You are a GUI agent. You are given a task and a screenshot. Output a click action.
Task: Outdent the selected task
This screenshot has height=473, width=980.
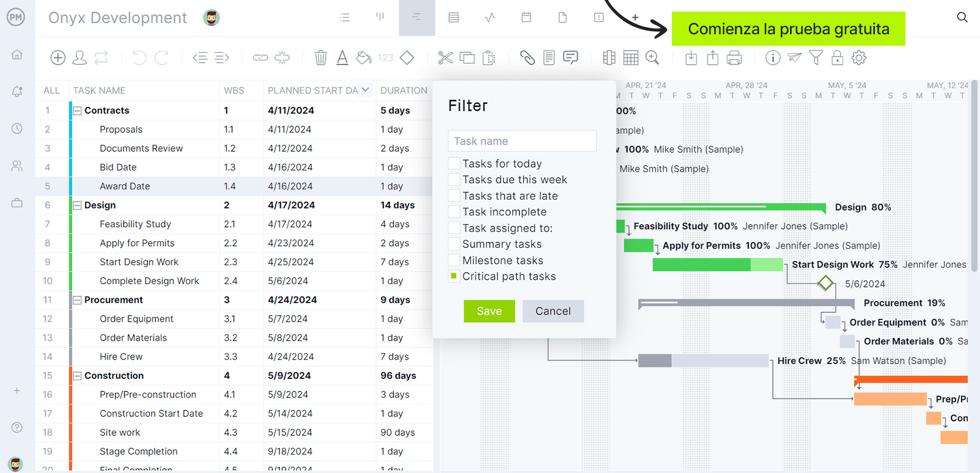pyautogui.click(x=200, y=58)
